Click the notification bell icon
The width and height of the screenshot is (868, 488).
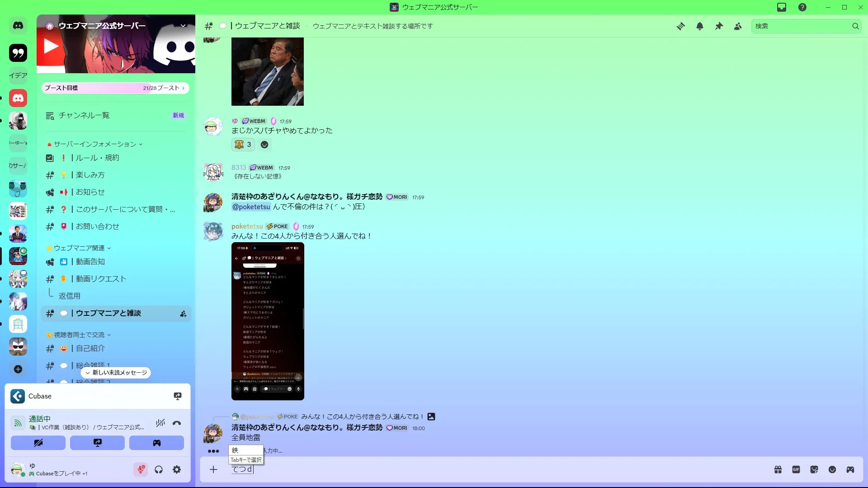coord(700,26)
